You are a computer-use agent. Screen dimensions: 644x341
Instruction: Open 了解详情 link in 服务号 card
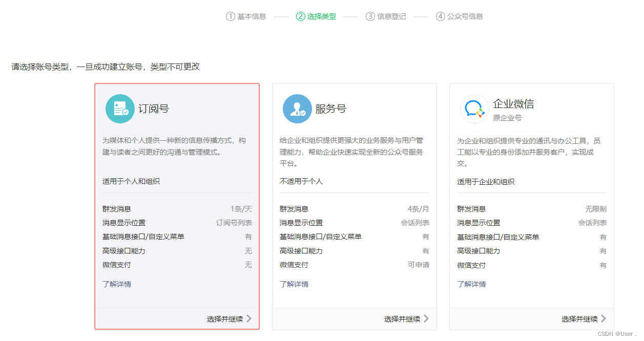coord(294,284)
